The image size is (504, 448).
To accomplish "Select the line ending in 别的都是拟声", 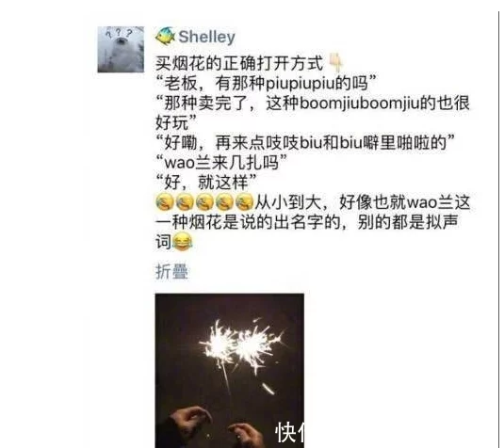I will 307,222.
